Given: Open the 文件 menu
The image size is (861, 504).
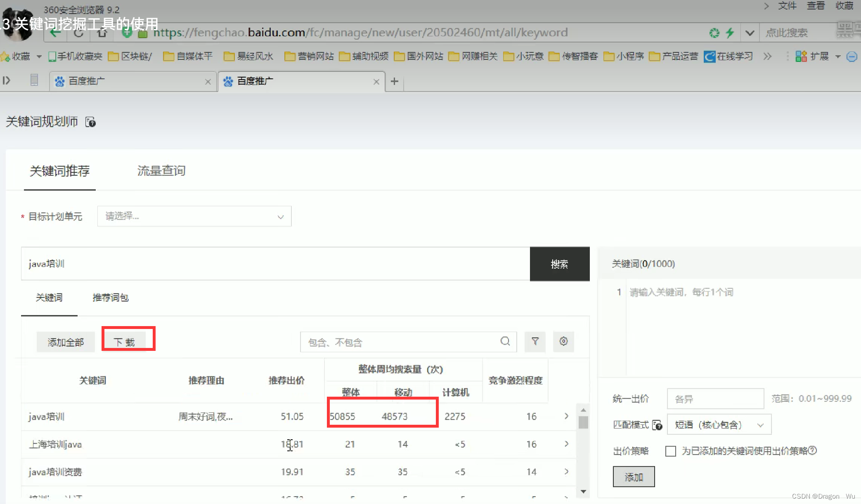Looking at the screenshot, I should click(x=788, y=6).
